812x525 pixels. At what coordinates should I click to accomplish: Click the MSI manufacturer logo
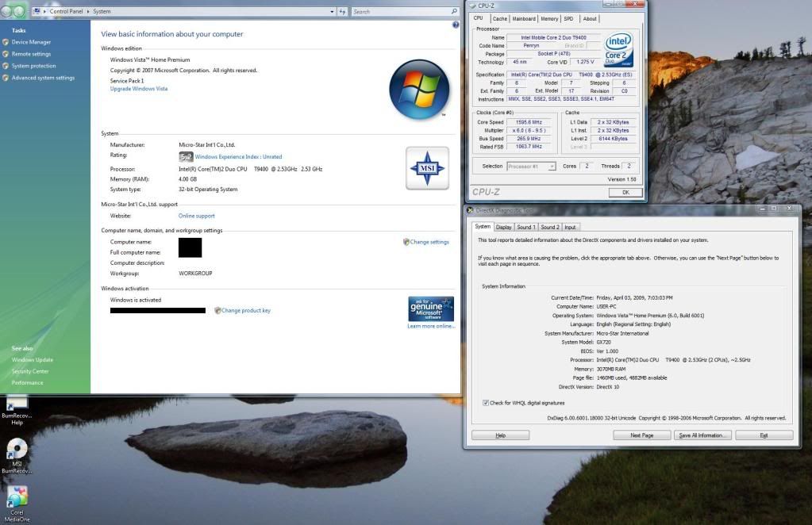pyautogui.click(x=427, y=168)
